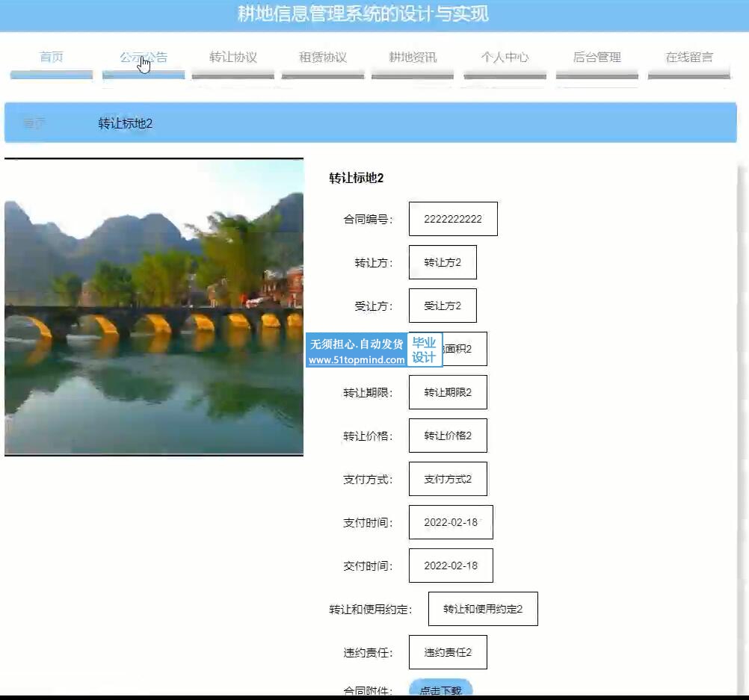Image resolution: width=749 pixels, height=700 pixels.
Task: Select the 耕地资讯 tab
Action: (413, 58)
